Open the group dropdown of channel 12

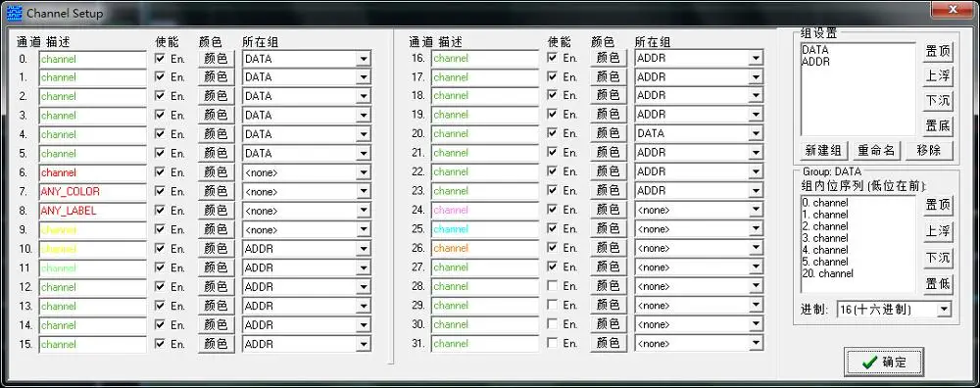tap(364, 287)
